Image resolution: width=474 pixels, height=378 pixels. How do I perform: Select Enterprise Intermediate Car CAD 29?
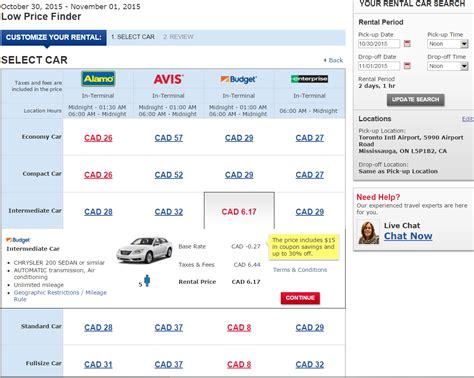310,212
